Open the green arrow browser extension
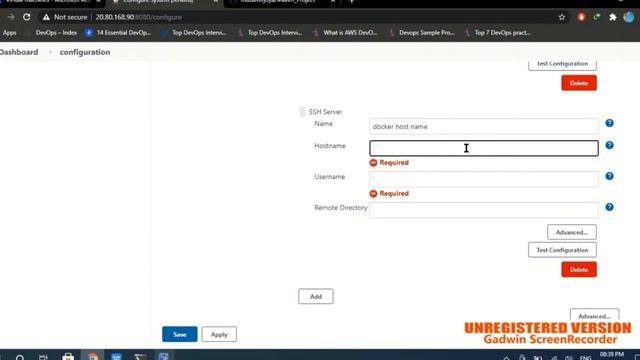Image resolution: width=640 pixels, height=360 pixels. pyautogui.click(x=597, y=17)
